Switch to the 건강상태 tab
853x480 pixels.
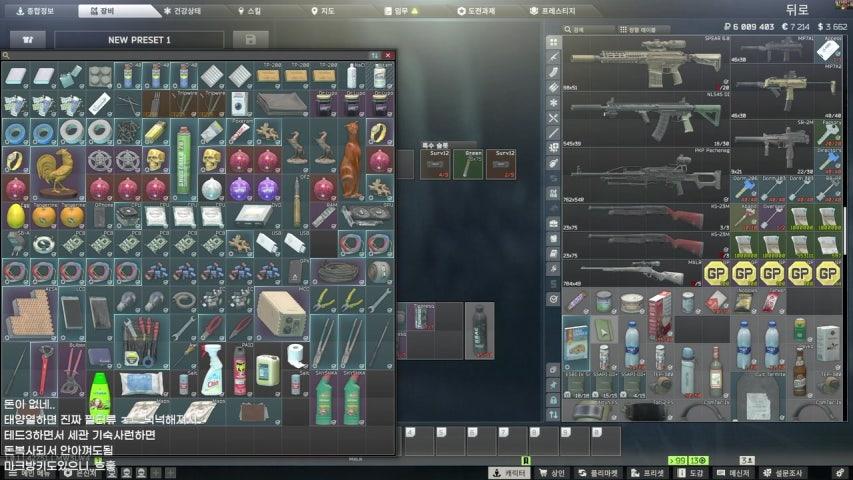click(191, 9)
